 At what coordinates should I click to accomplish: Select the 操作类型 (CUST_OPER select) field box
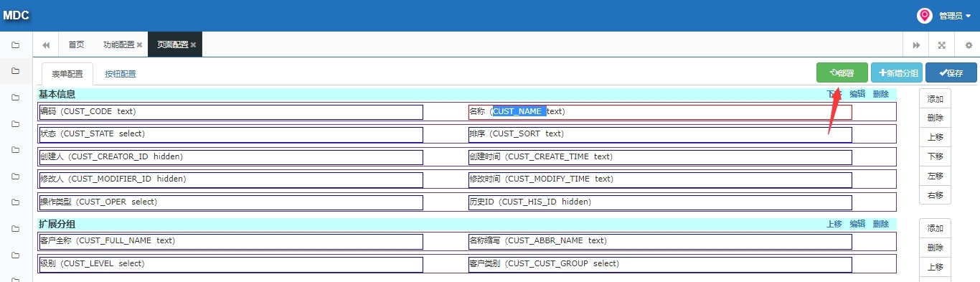pyautogui.click(x=231, y=202)
